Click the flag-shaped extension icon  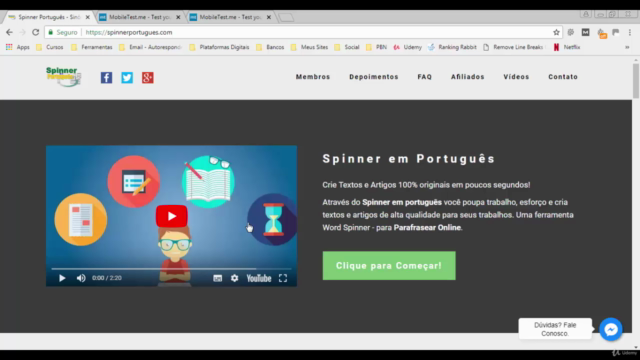616,32
